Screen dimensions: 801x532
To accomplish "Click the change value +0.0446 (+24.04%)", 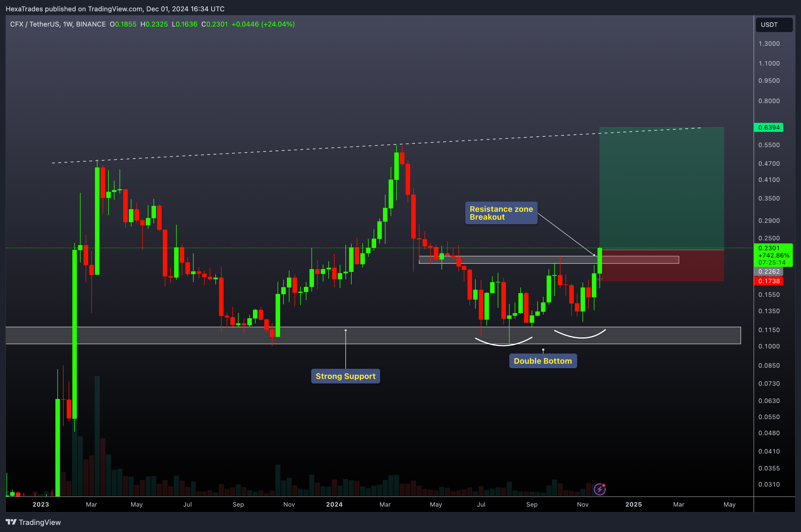I will (263, 25).
